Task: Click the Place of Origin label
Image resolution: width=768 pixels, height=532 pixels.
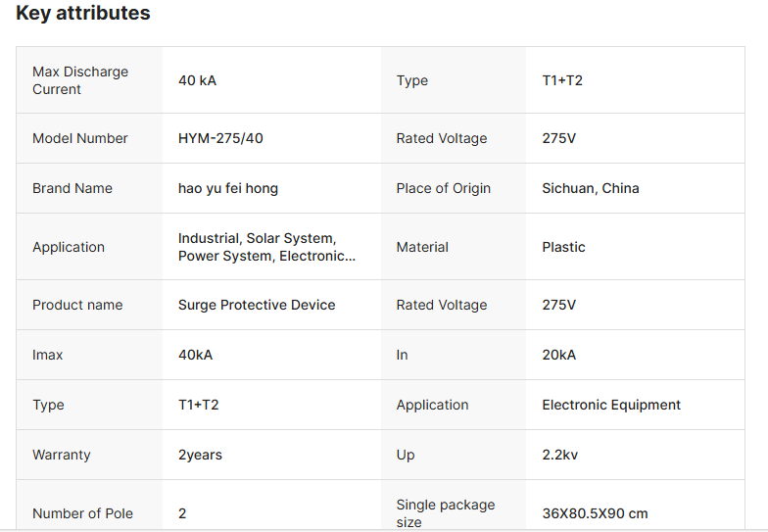Action: tap(443, 188)
